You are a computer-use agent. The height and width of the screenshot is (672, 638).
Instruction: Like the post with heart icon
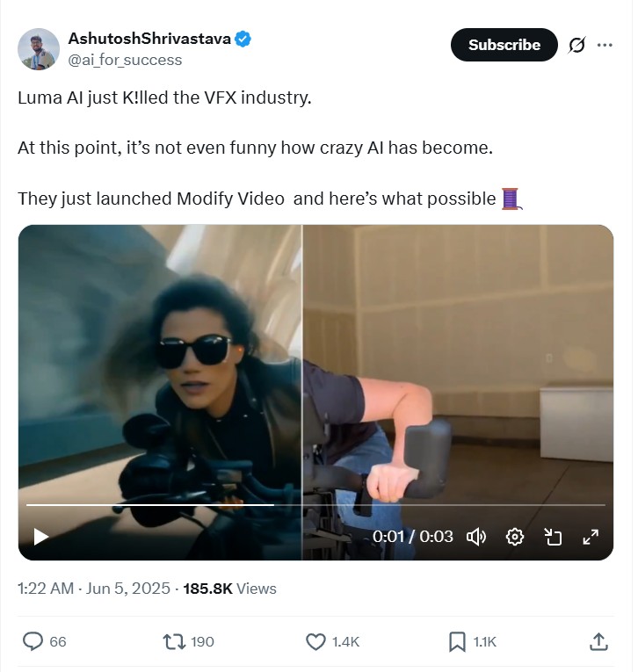pyautogui.click(x=316, y=641)
